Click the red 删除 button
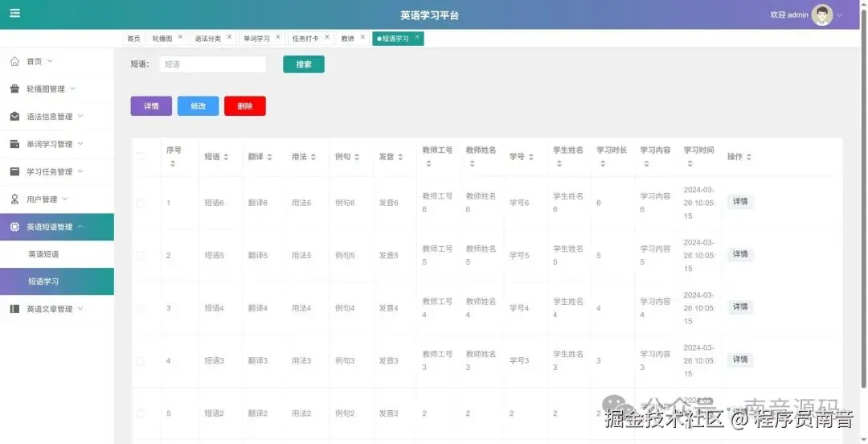868x444 pixels. pyautogui.click(x=244, y=106)
